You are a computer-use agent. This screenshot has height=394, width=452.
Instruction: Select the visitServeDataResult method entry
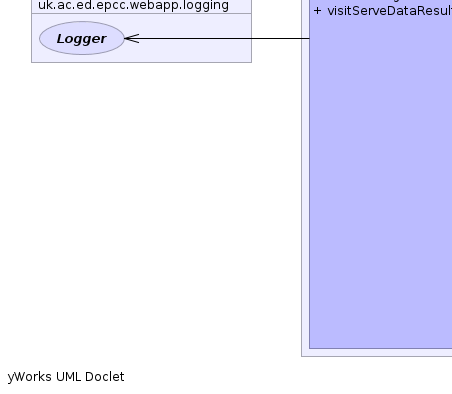[x=383, y=11]
